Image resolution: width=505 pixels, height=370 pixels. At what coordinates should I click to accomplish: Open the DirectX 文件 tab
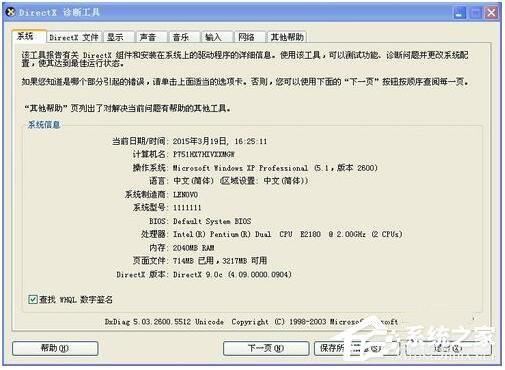point(74,37)
